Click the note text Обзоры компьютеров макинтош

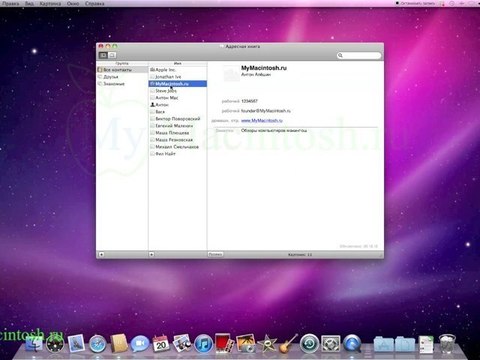(274, 130)
